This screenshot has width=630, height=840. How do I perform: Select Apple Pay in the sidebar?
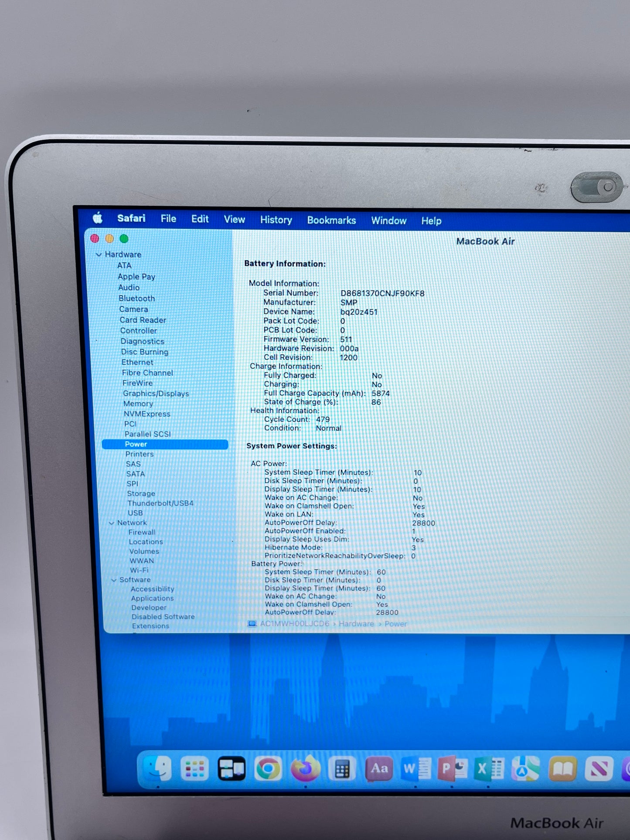pos(136,277)
